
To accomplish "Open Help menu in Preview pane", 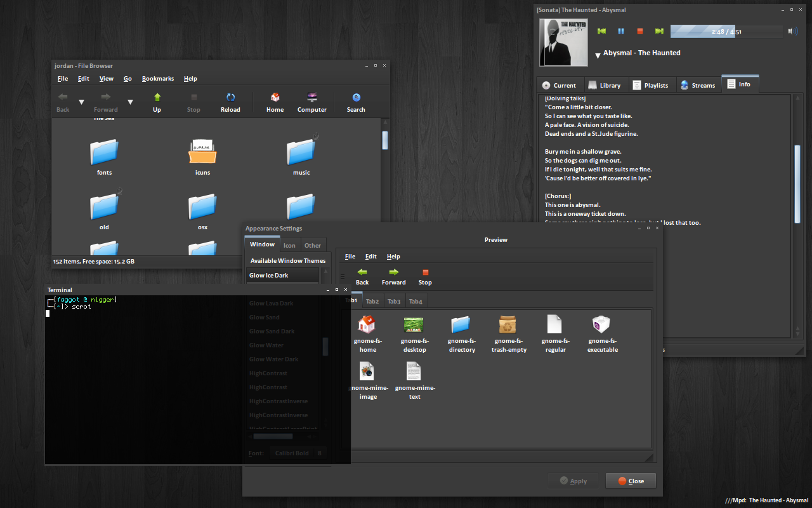I will pyautogui.click(x=393, y=257).
